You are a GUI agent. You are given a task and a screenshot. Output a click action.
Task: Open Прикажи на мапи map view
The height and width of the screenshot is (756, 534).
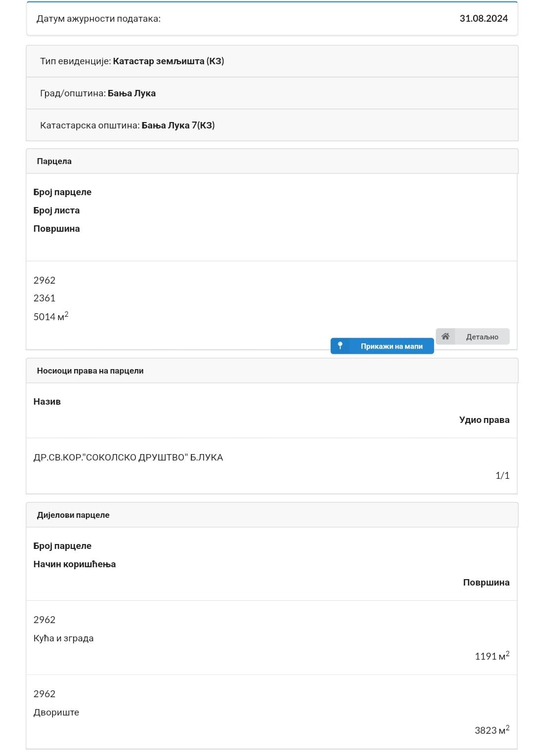coord(382,346)
